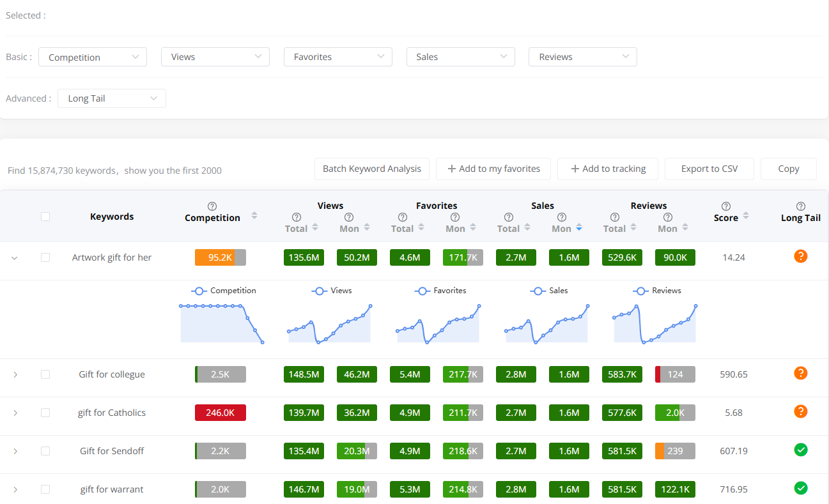Open help icon above Sales Total
The height and width of the screenshot is (504, 829).
(x=508, y=217)
